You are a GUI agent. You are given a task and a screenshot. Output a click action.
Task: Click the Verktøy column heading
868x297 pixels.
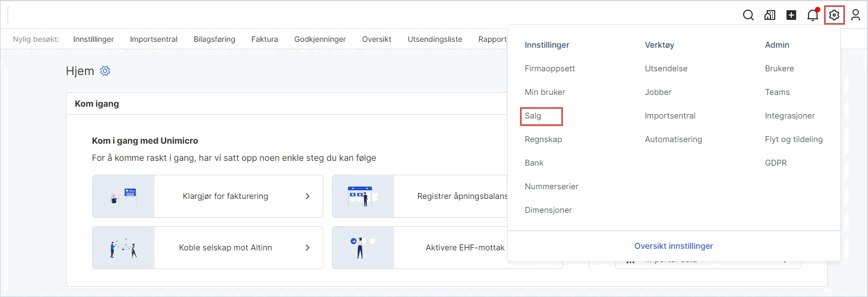click(659, 45)
